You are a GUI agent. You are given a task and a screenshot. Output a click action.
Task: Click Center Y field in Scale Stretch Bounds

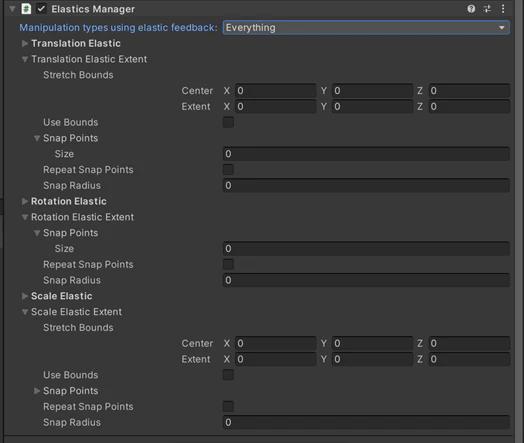coord(372,343)
